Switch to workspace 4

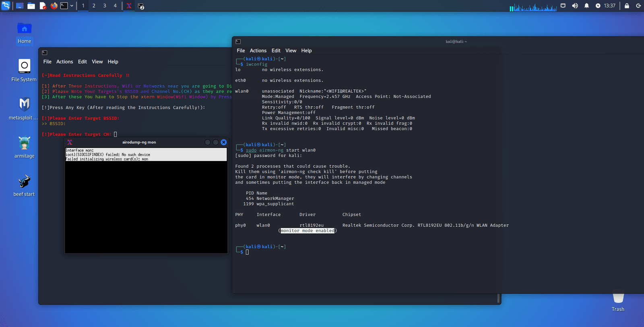(x=115, y=6)
